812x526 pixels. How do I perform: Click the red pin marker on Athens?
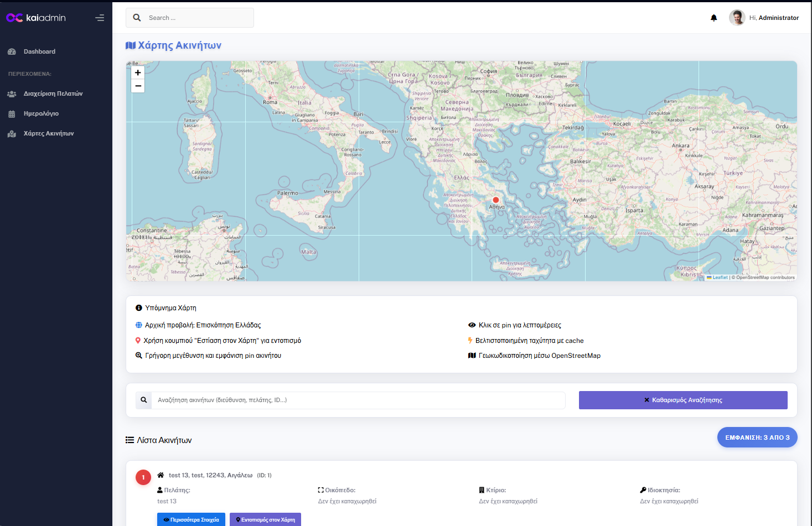[x=495, y=200]
